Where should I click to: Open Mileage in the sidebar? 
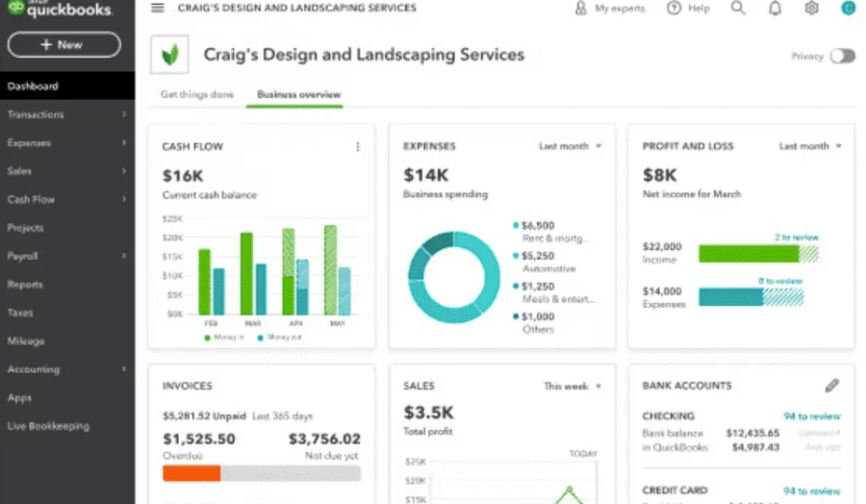click(67, 341)
